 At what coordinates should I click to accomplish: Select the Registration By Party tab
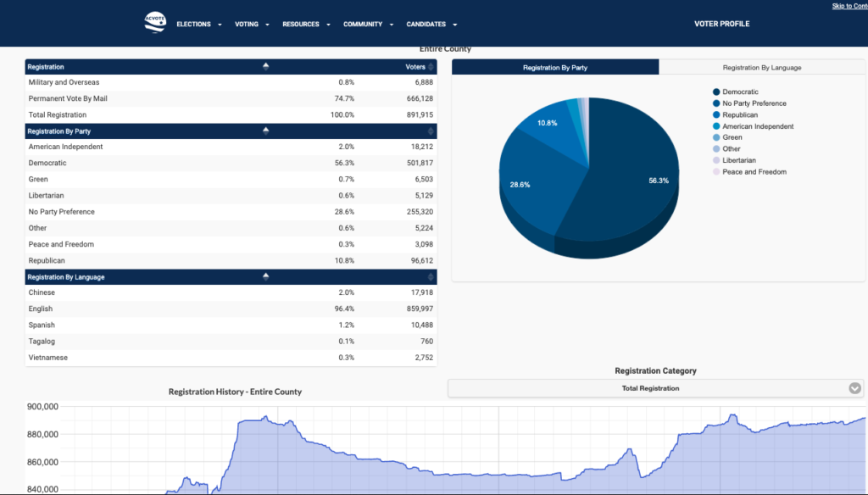click(555, 67)
